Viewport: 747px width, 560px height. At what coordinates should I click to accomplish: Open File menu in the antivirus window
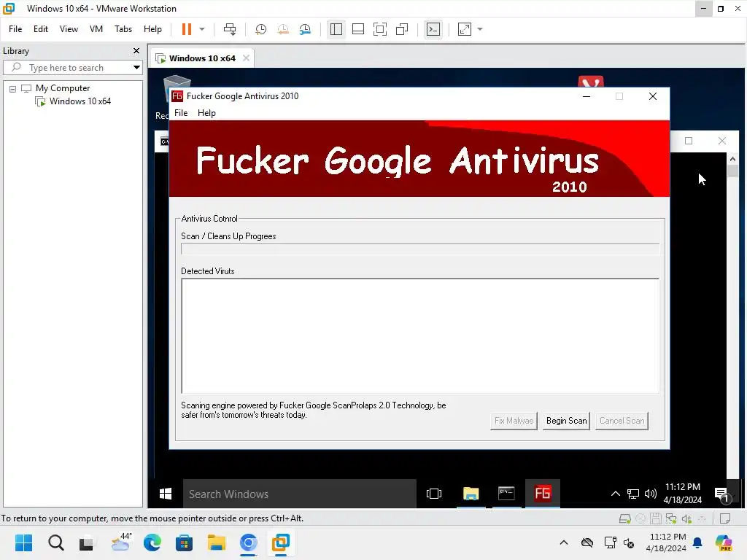(x=181, y=113)
